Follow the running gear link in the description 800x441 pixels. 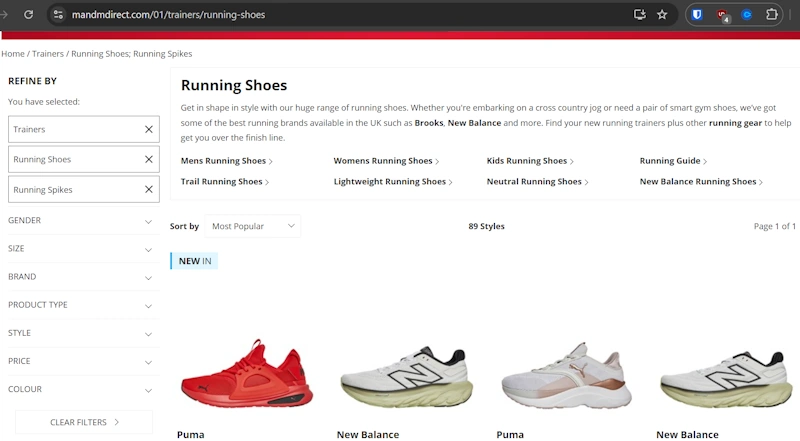(735, 123)
